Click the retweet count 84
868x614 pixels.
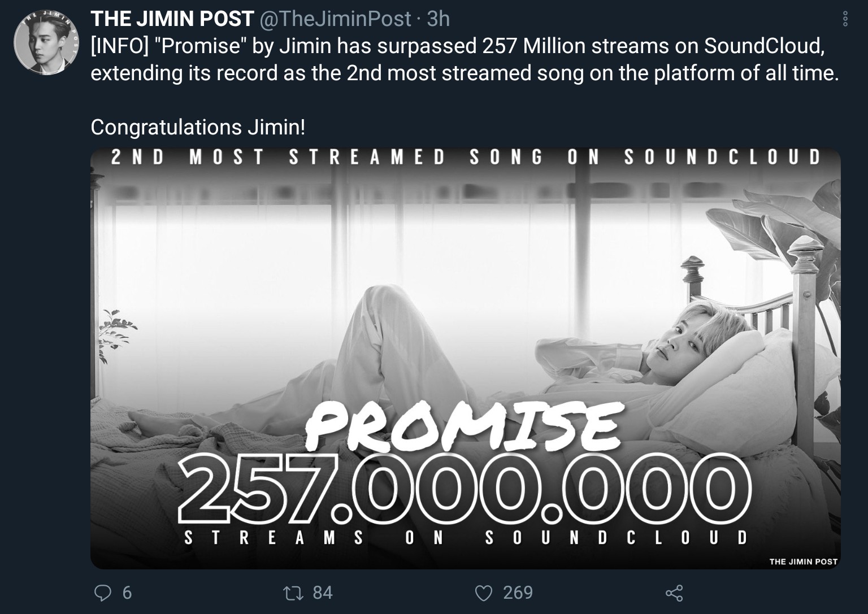[322, 593]
